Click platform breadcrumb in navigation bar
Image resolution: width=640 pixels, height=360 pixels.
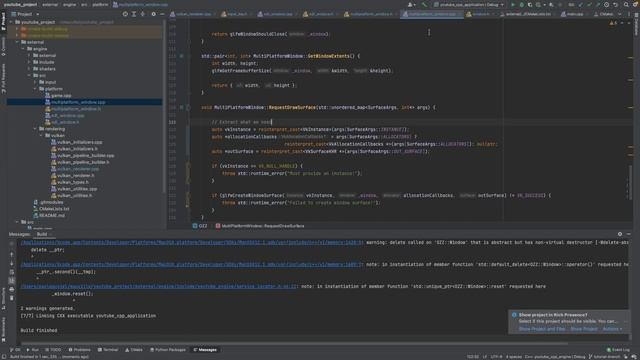click(x=100, y=4)
